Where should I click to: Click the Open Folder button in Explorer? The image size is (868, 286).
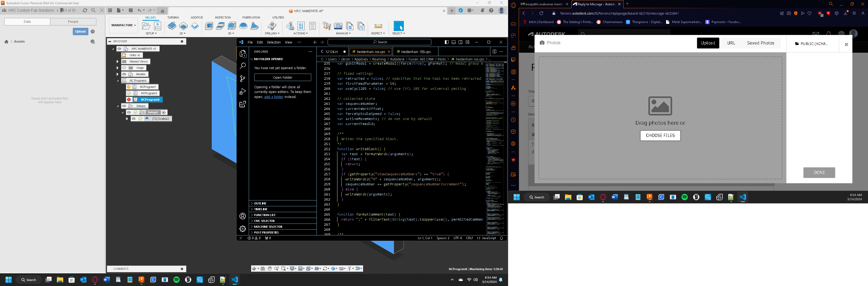point(282,77)
